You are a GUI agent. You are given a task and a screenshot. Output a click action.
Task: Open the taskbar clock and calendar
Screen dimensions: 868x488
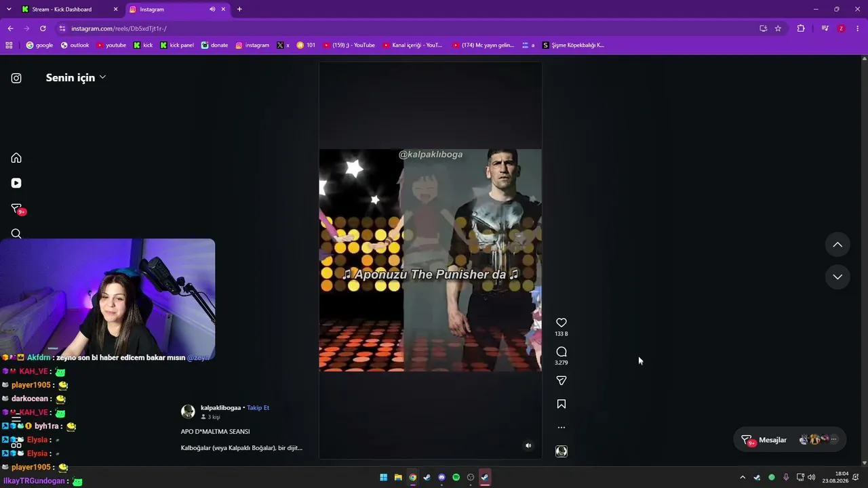pyautogui.click(x=835, y=477)
